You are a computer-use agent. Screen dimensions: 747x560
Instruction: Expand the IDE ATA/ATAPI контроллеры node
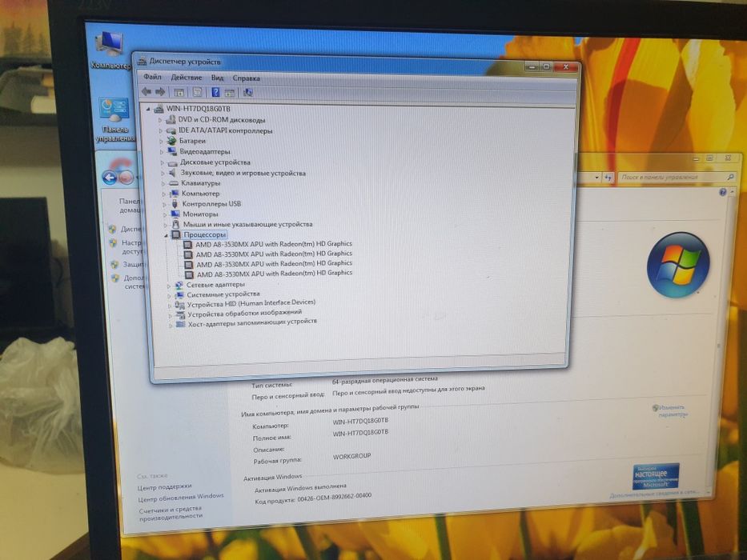point(161,130)
